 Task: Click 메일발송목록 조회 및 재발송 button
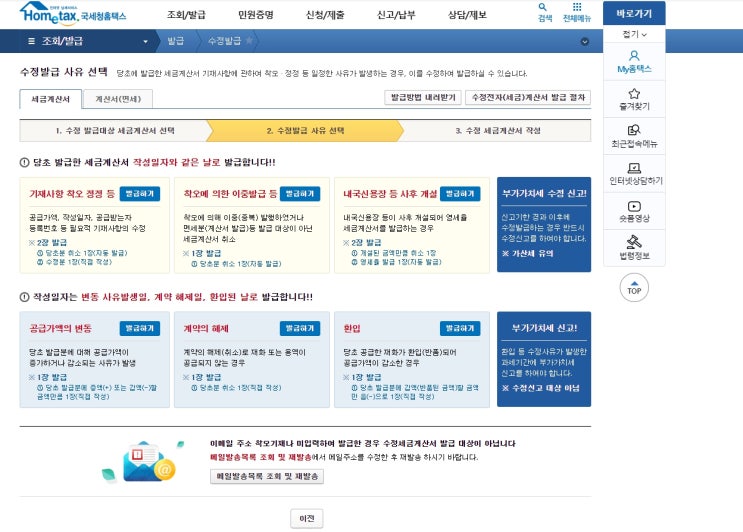267,476
